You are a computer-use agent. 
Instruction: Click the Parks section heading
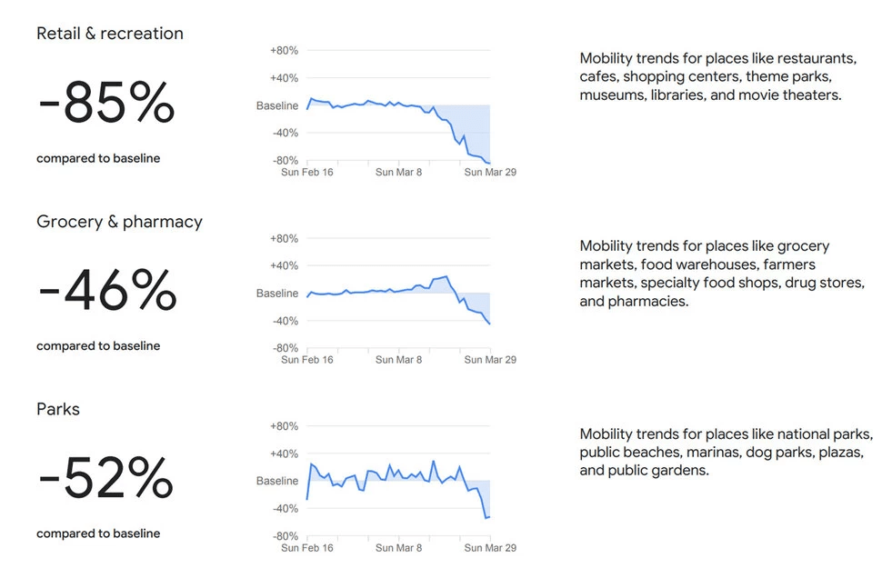tap(58, 410)
